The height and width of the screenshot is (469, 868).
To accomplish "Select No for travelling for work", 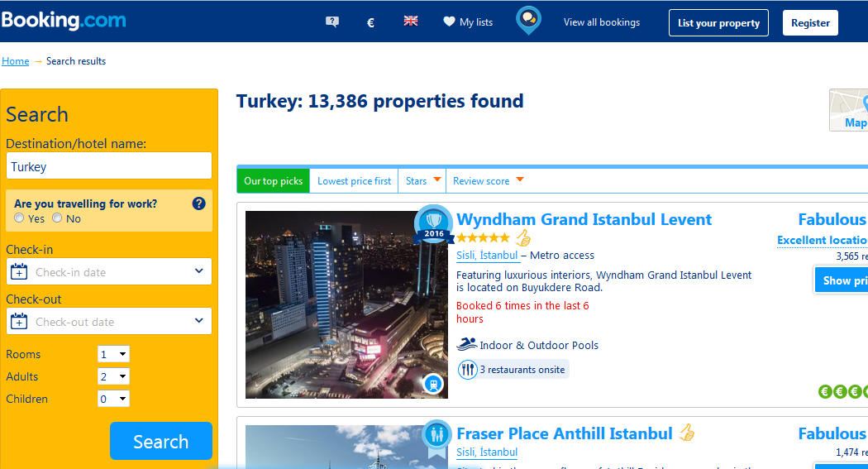I will point(57,218).
